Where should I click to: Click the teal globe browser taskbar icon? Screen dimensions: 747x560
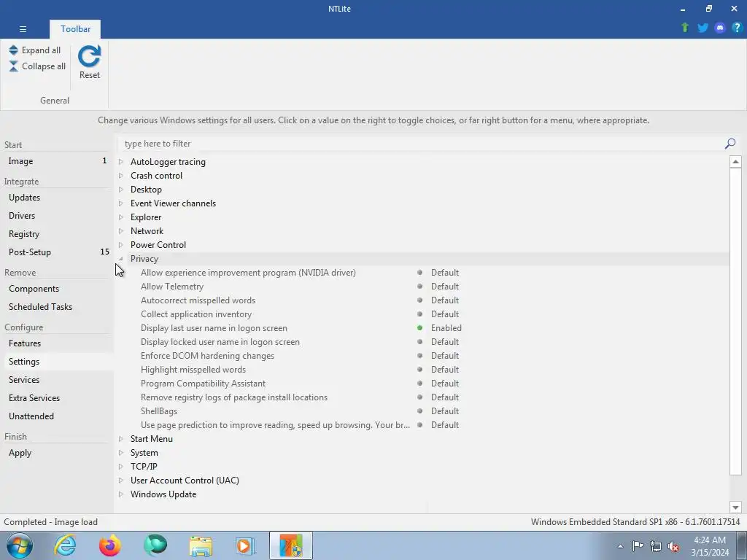tap(155, 545)
